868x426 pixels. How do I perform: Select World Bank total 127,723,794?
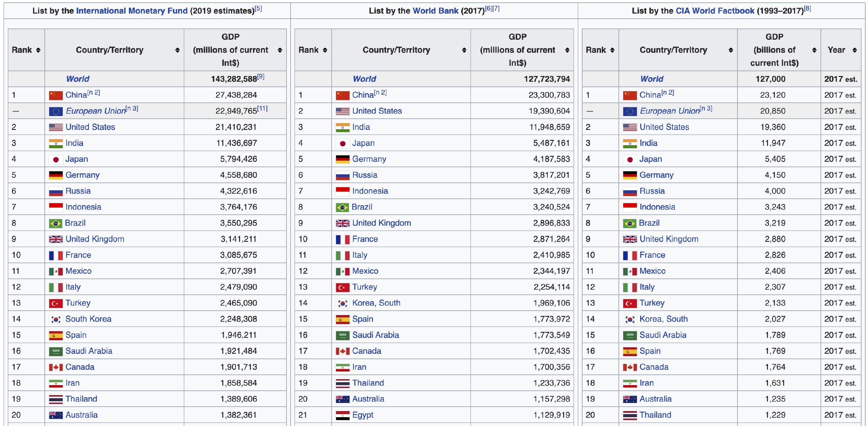tap(547, 79)
